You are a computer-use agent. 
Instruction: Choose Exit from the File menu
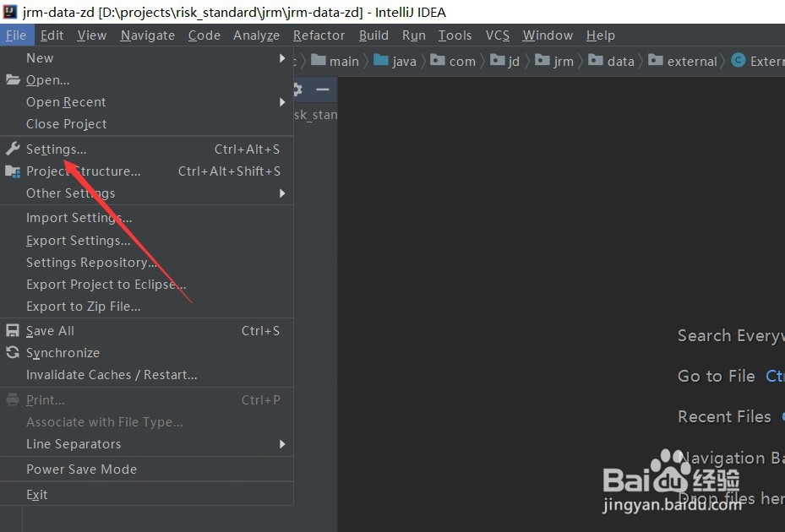147,495
